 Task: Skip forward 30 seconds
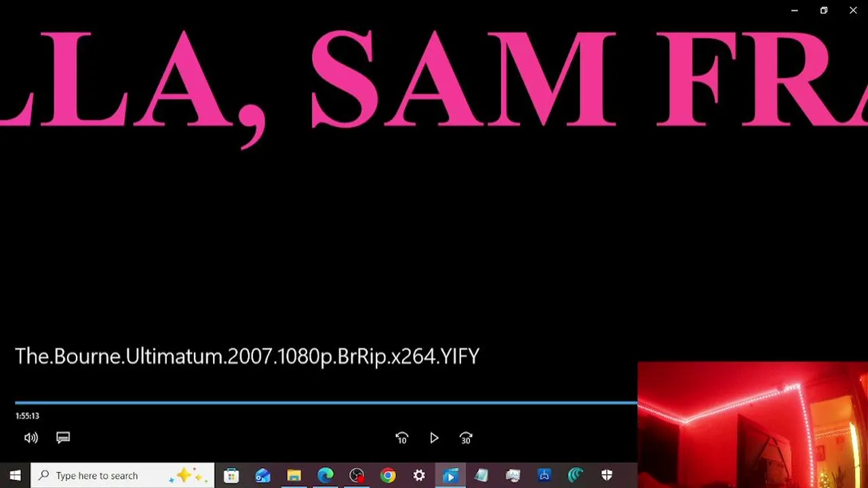pos(466,438)
